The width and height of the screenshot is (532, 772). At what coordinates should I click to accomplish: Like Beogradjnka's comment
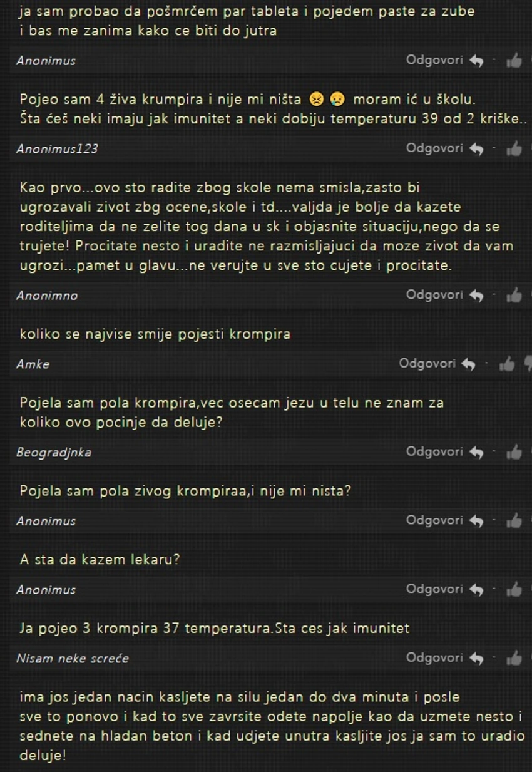pyautogui.click(x=514, y=452)
